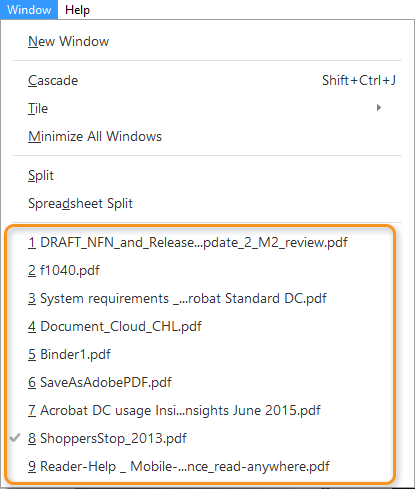Image resolution: width=415 pixels, height=489 pixels.
Task: Open the Help menu
Action: [77, 10]
